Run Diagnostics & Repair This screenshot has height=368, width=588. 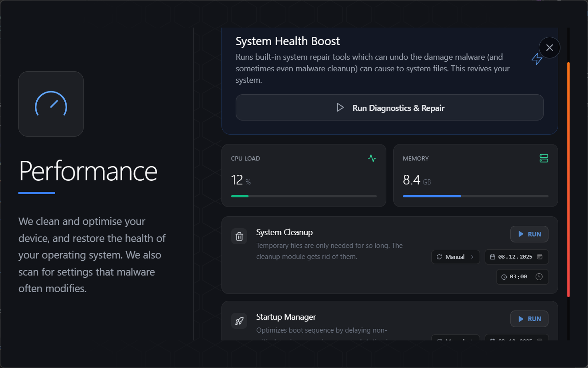point(390,108)
